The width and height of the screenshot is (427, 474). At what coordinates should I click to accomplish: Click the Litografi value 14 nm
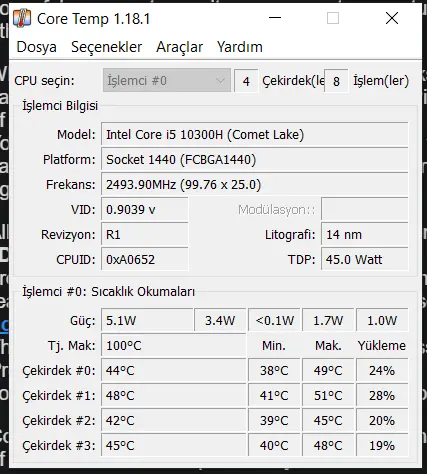[x=365, y=235]
